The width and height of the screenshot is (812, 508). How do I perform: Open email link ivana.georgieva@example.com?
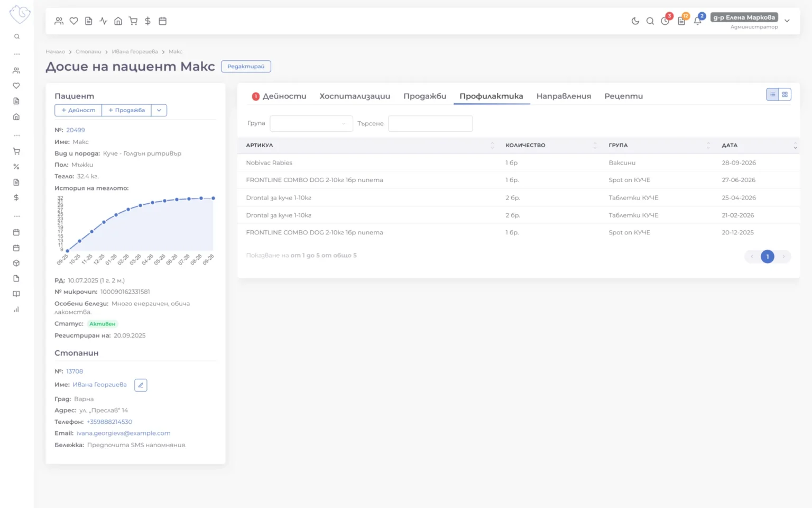[123, 433]
